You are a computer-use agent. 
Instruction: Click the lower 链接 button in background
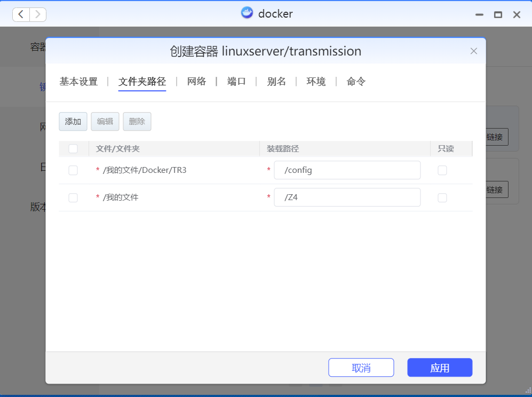(x=497, y=189)
